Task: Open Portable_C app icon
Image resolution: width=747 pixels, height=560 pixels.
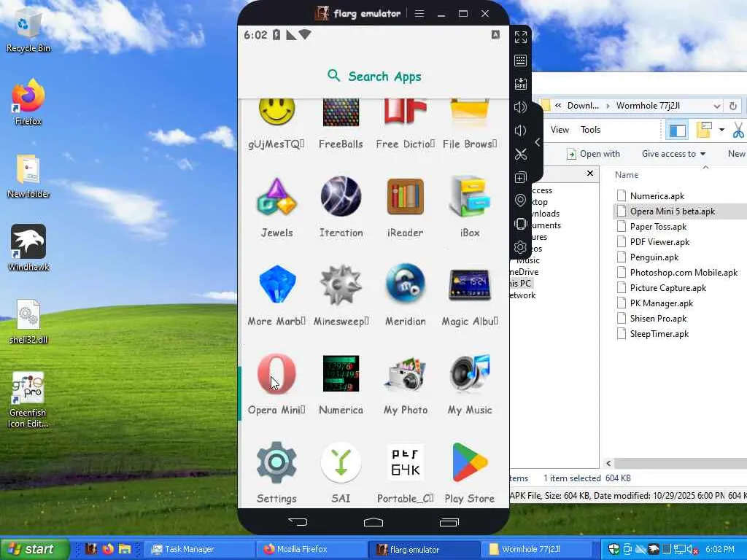Action: pyautogui.click(x=406, y=472)
